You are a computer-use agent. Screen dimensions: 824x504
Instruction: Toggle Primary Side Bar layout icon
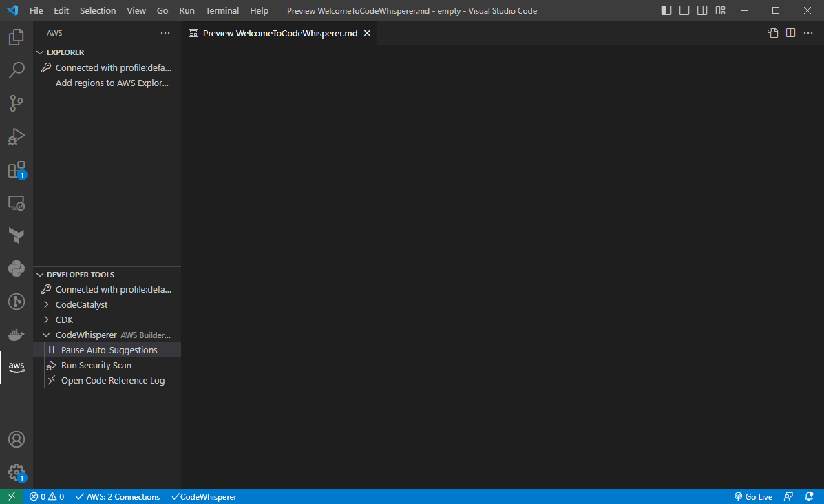tap(666, 10)
